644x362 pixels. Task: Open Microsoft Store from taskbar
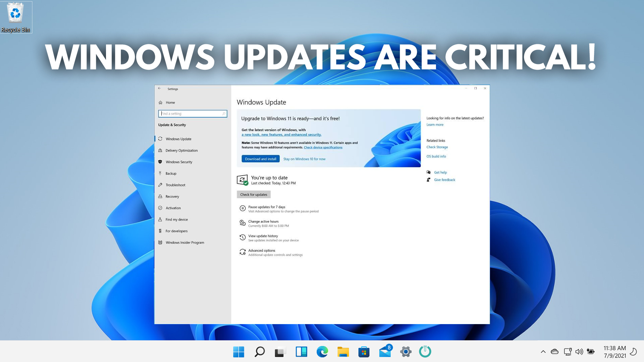[x=364, y=352]
